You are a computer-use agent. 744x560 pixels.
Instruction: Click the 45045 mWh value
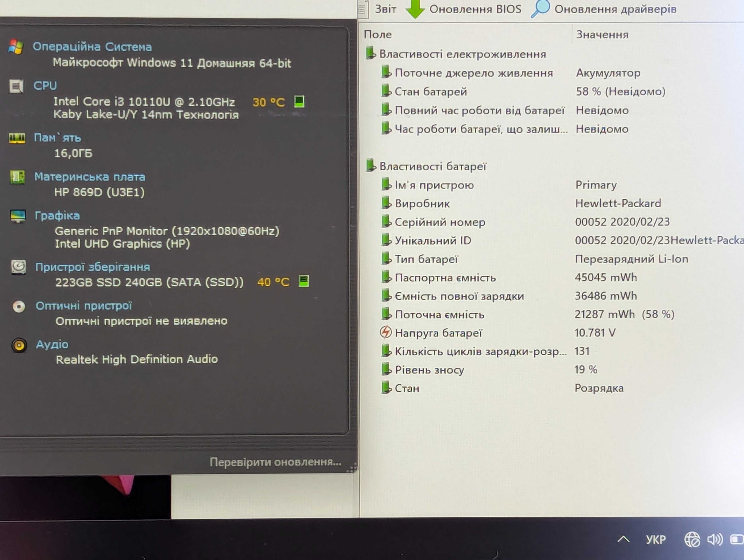point(606,277)
